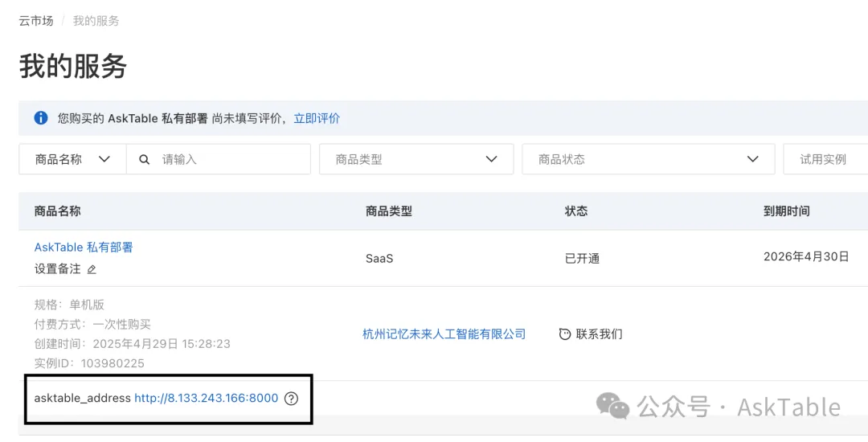This screenshot has width=868, height=442.
Task: Click the 立即评价 link
Action: click(317, 118)
